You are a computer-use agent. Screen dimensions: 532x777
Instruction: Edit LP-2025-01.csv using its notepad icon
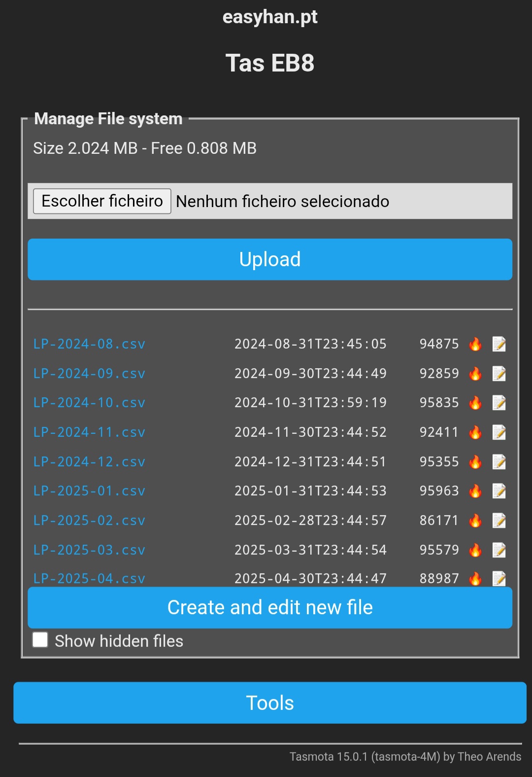[x=499, y=491]
